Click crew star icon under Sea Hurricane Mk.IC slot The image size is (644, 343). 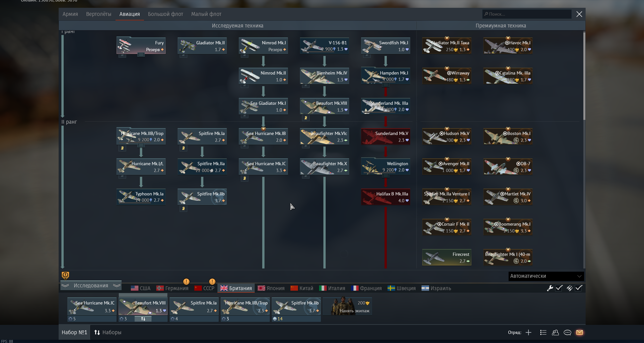click(70, 319)
